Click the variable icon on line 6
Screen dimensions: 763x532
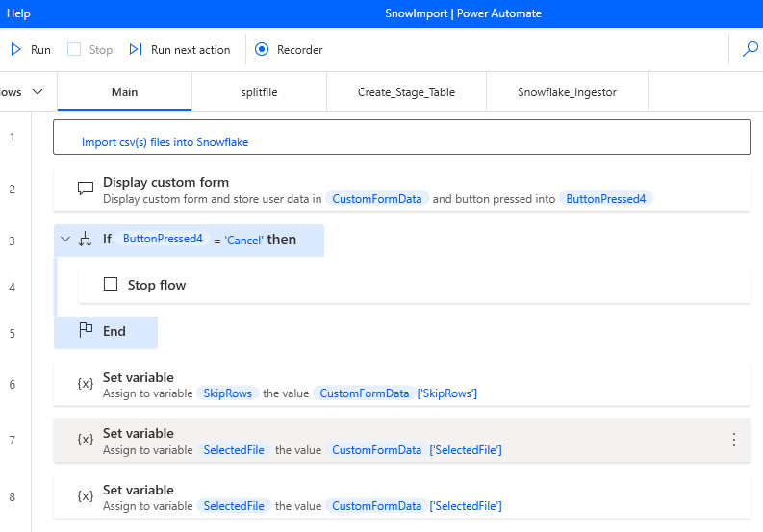point(86,384)
